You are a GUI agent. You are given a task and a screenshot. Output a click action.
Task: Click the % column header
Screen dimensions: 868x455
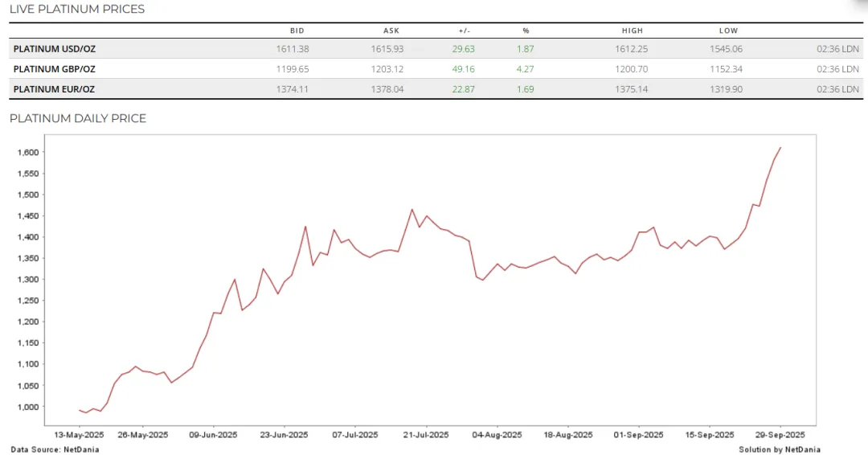point(526,31)
